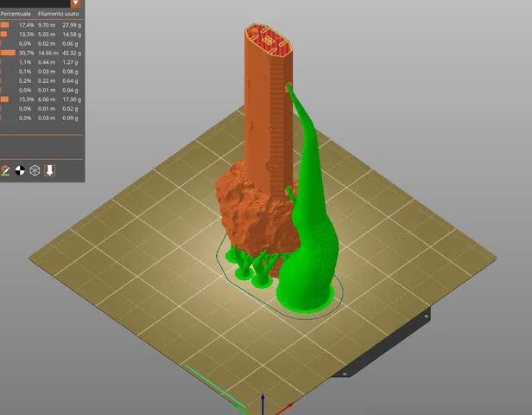Click the 0.02 m filament length
The height and width of the screenshot is (415, 532).
click(x=47, y=44)
